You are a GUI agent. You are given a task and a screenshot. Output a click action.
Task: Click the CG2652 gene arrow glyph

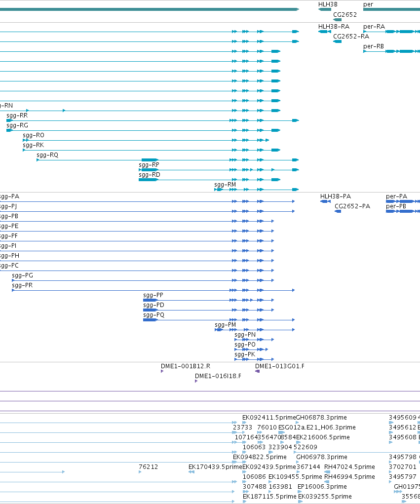(x=338, y=20)
